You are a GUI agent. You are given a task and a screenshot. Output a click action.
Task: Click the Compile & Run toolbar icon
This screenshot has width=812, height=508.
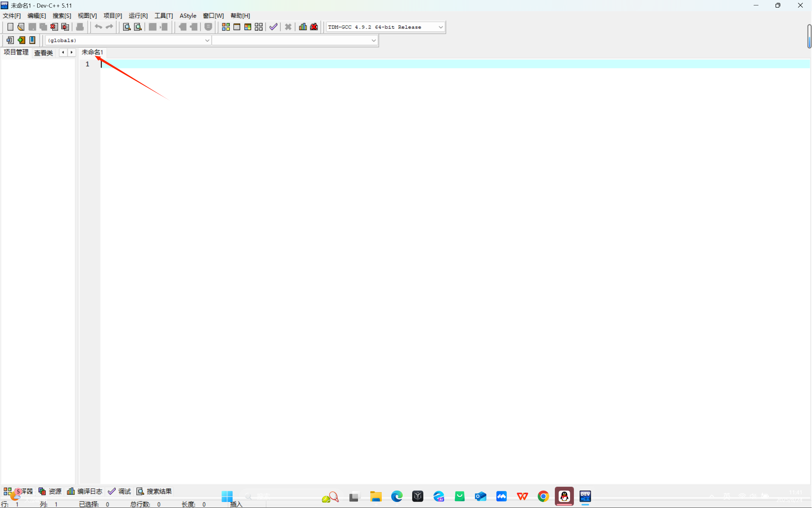tap(248, 27)
